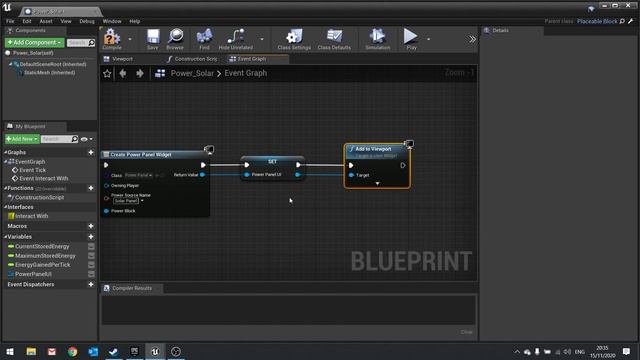
Task: Open Class Defaults
Action: point(334,39)
